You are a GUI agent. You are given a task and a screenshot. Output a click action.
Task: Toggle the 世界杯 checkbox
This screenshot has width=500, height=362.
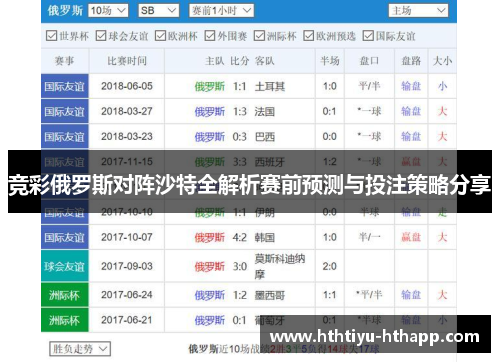pos(51,35)
